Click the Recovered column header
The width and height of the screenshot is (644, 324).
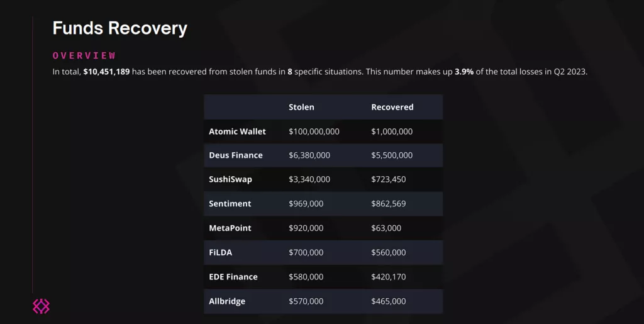[392, 107]
